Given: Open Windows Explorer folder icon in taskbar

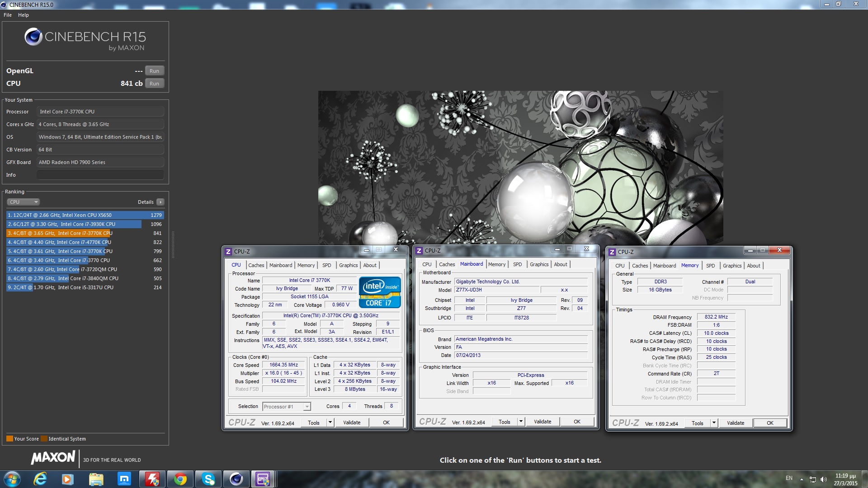Looking at the screenshot, I should (96, 479).
